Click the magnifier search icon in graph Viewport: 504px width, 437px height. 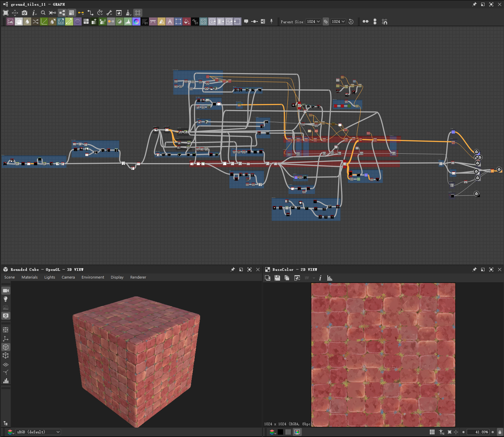pos(43,13)
